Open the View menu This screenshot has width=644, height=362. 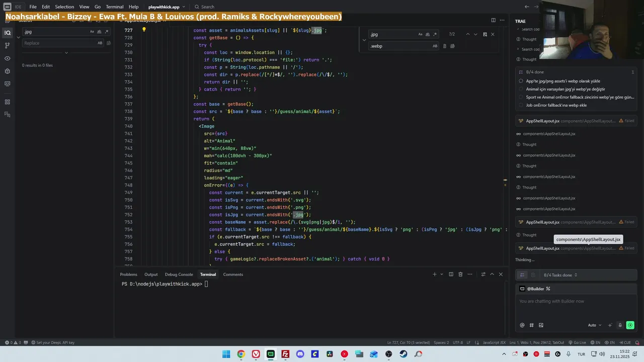[84, 7]
